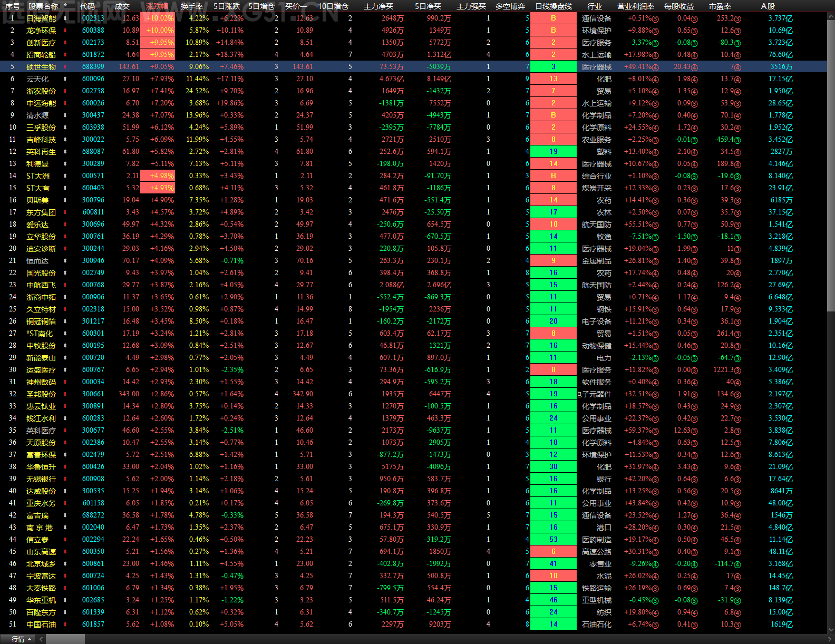Click the arrow marker next to 中远海能
The height and width of the screenshot is (644, 835).
65,103
